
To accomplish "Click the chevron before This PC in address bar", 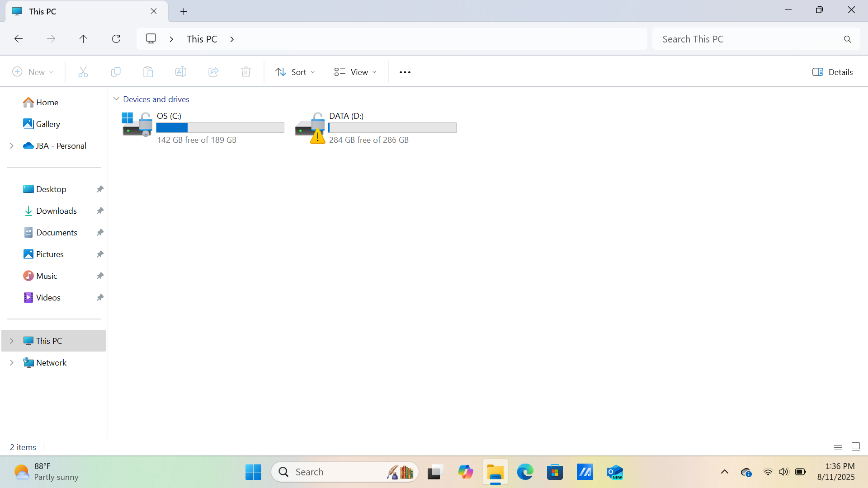I will [x=171, y=39].
